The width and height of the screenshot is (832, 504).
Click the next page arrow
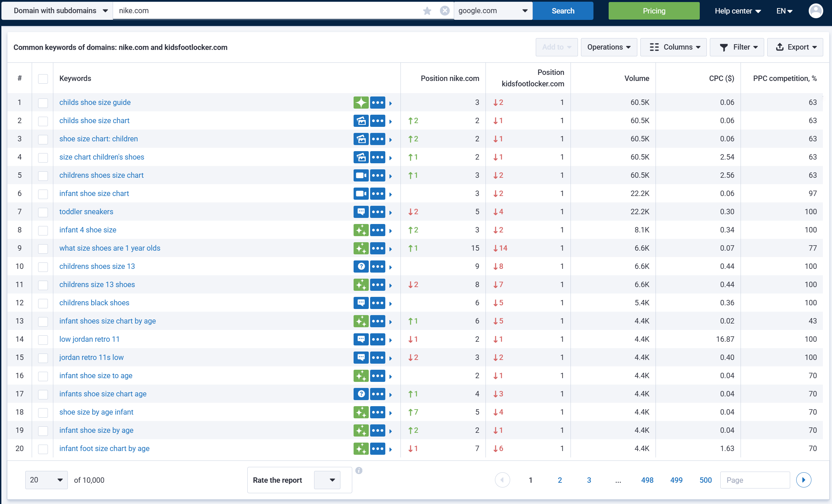[x=804, y=480]
